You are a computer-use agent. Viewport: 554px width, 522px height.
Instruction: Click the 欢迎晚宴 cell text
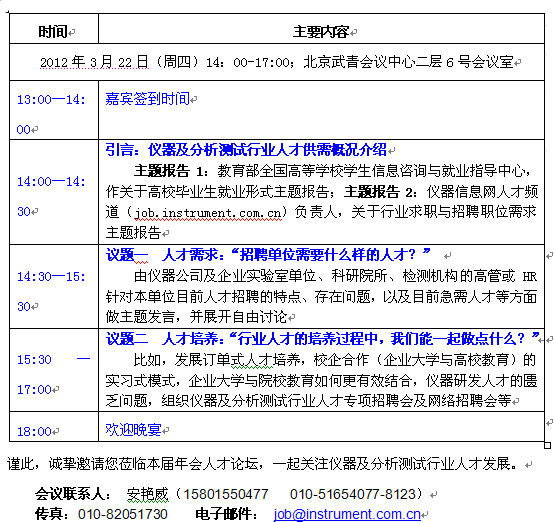tap(133, 430)
